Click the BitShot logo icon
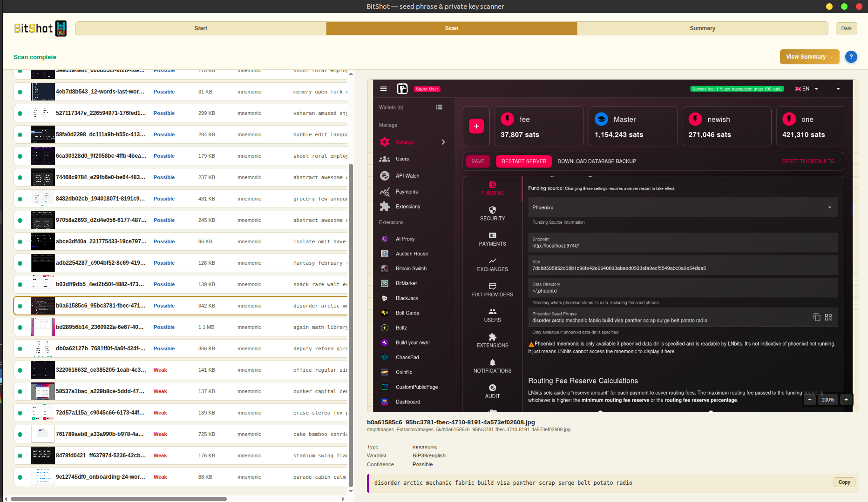This screenshot has height=502, width=868. (x=61, y=28)
